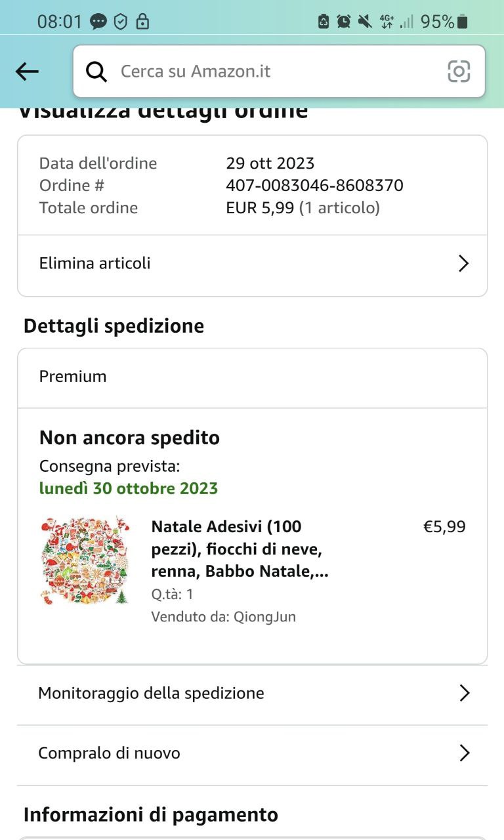Tap the chat notification status icon
This screenshot has height=840, width=504.
[98, 22]
